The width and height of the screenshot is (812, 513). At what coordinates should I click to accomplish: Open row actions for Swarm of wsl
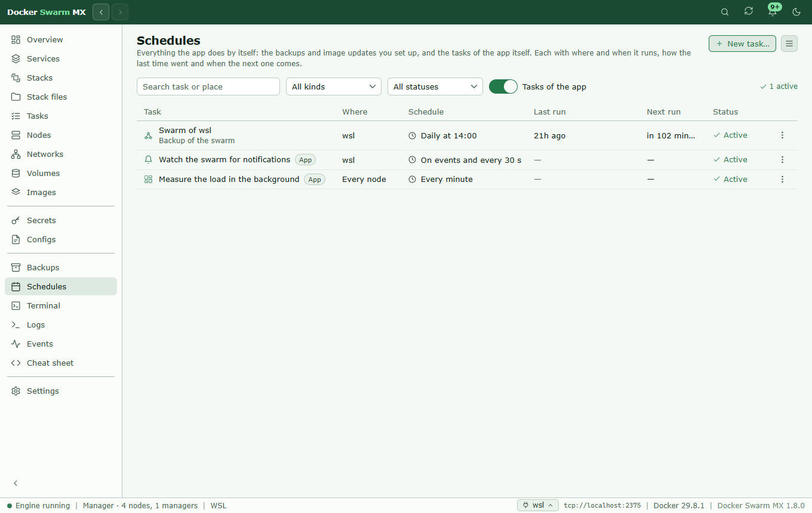click(783, 135)
